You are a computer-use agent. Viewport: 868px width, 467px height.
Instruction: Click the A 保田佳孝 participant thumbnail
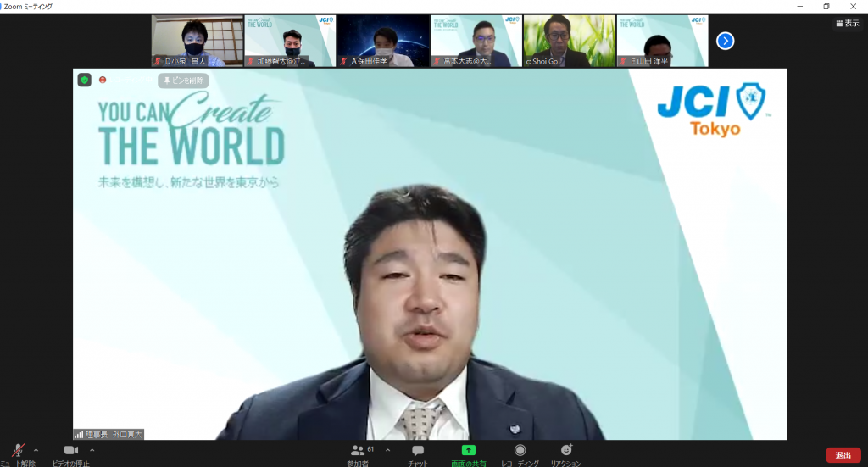point(382,41)
